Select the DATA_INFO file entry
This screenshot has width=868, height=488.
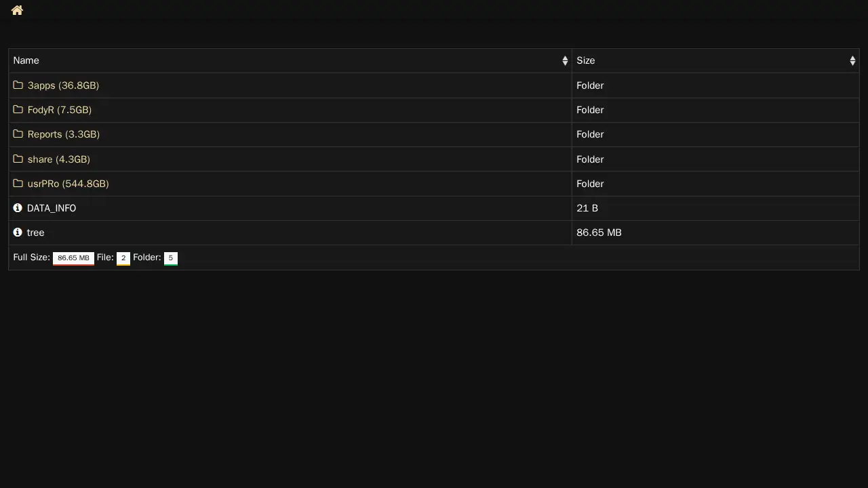52,208
